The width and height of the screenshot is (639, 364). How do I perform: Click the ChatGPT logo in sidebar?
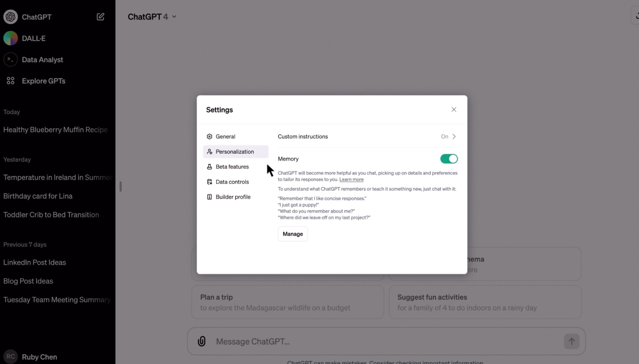pyautogui.click(x=10, y=17)
